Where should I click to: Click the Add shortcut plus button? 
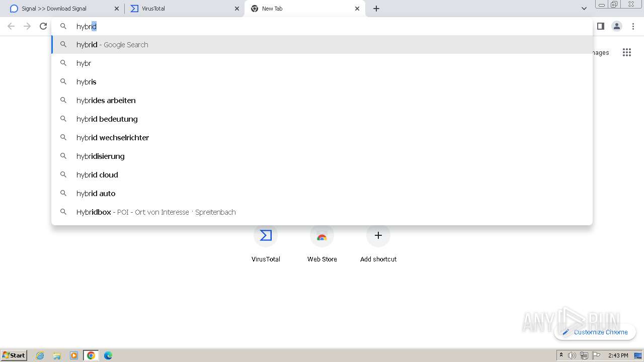click(x=378, y=235)
